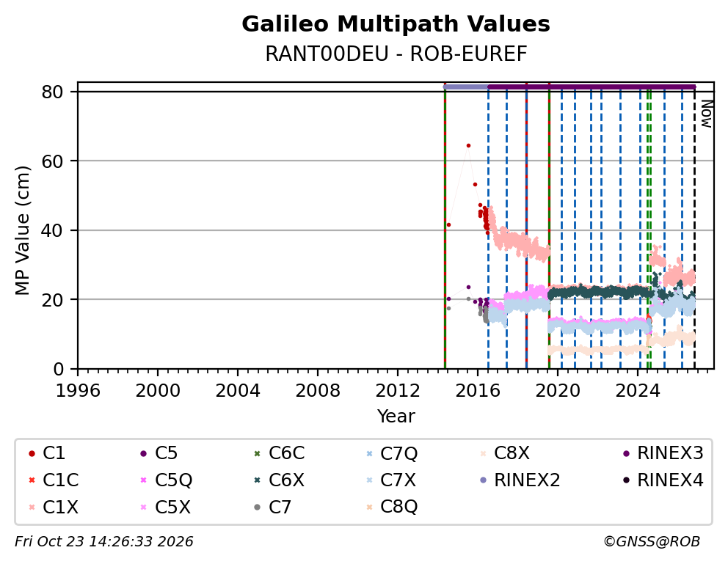Click the "Now" marker label
Image resolution: width=728 pixels, height=564 pixels.
[706, 114]
